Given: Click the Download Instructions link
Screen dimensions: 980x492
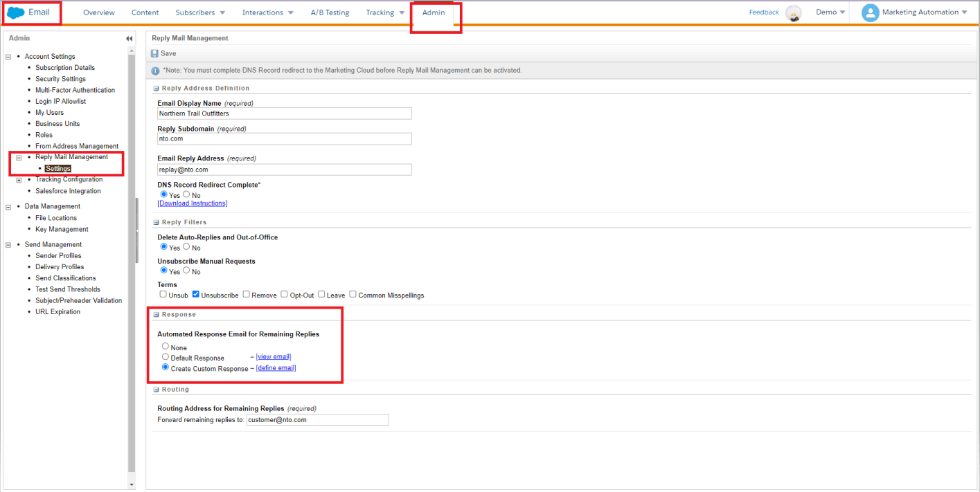Looking at the screenshot, I should click(193, 203).
